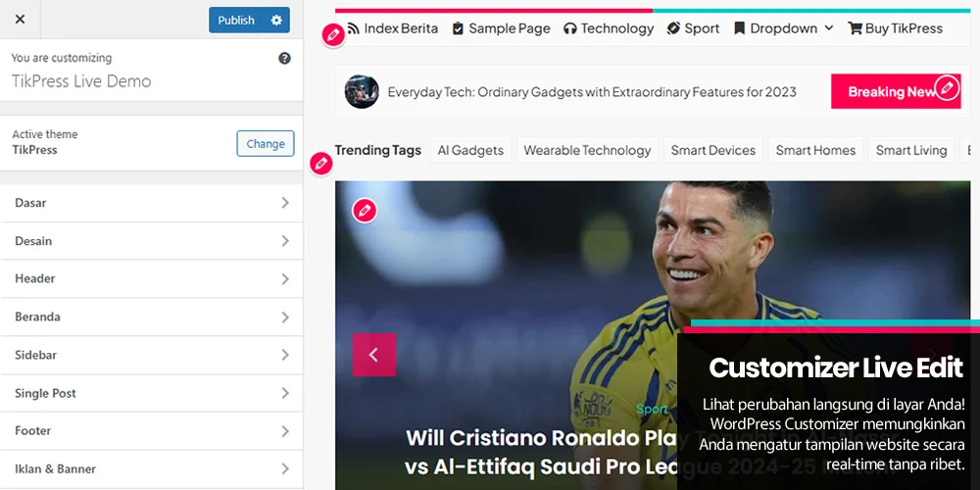Close the Customizer with the X
Viewport: 980px width, 490px height.
pos(20,20)
